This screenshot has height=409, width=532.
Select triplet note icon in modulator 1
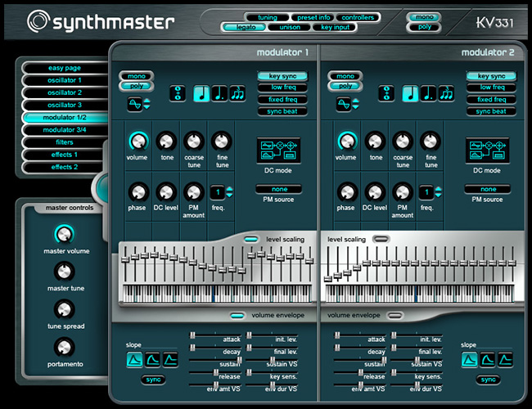237,93
